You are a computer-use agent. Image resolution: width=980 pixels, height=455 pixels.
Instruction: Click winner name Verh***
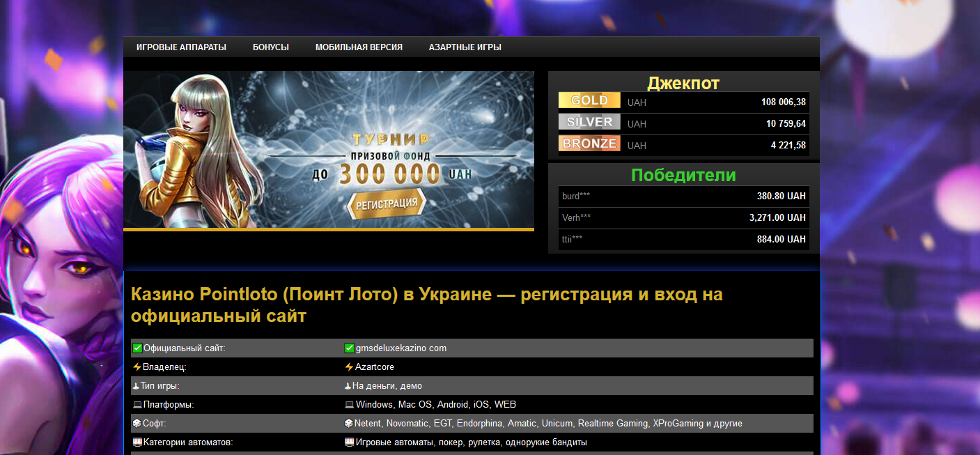tap(577, 218)
